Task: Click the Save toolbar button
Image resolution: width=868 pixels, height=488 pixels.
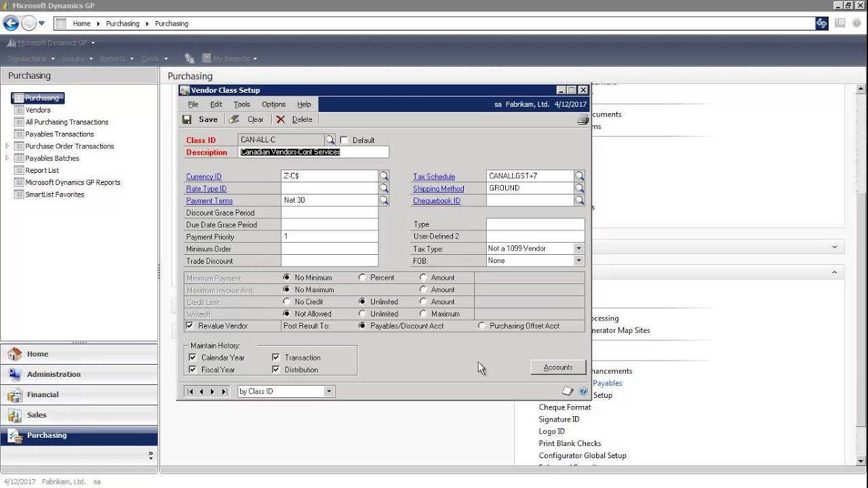Action: (201, 119)
